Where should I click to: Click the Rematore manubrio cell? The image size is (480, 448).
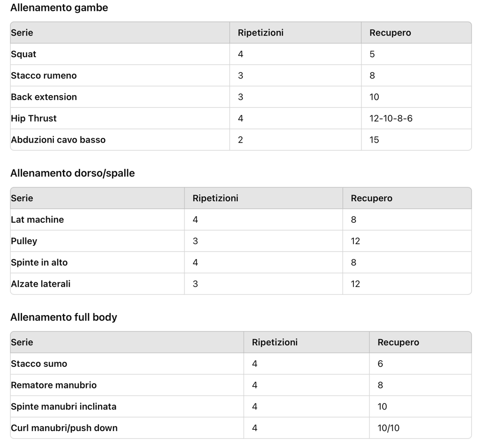pos(127,385)
